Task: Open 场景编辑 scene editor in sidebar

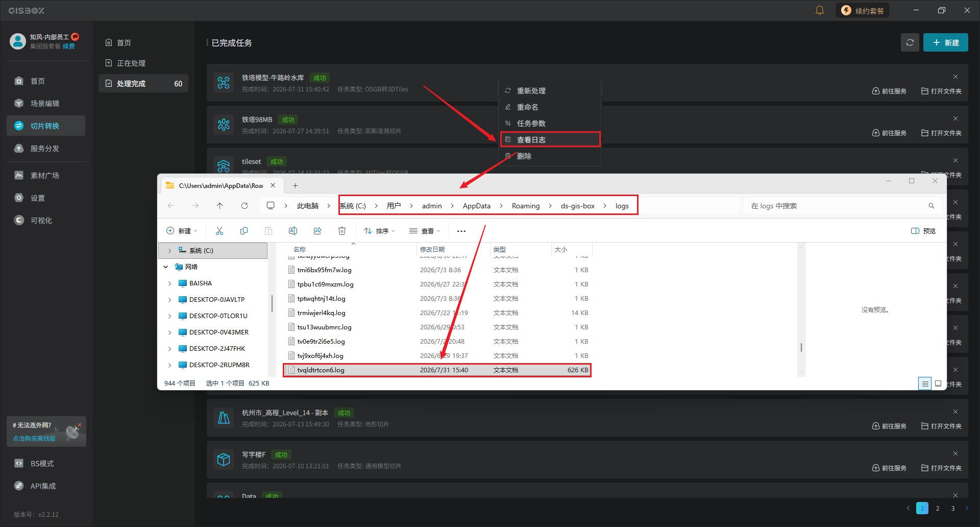Action: click(x=46, y=104)
